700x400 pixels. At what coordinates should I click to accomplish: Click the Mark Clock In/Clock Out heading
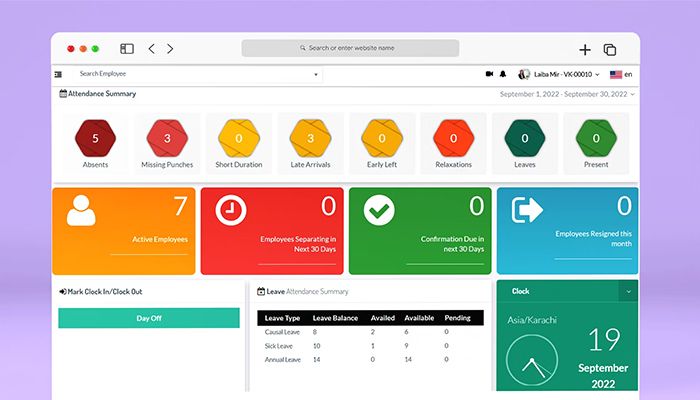point(100,292)
